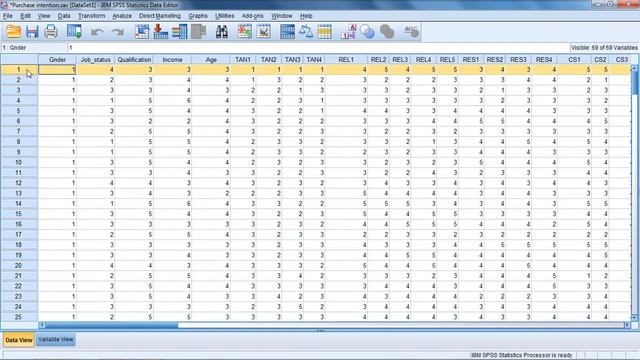Click 'Visible: 69 of 69 Variables' text

pos(604,48)
